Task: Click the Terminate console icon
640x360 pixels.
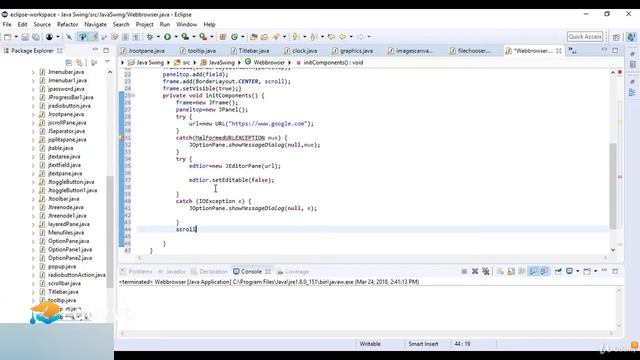Action: pos(464,271)
